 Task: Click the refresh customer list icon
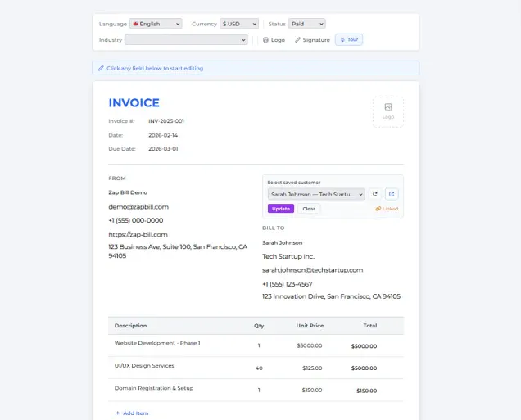[375, 194]
